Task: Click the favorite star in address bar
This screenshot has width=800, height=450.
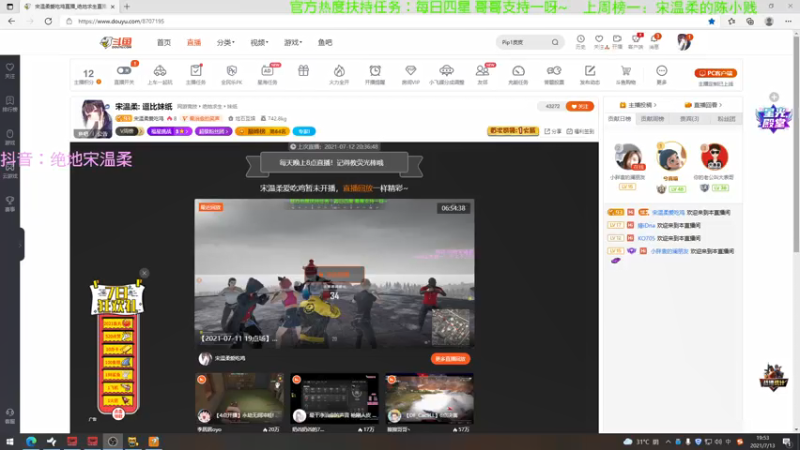Action: pos(711,21)
